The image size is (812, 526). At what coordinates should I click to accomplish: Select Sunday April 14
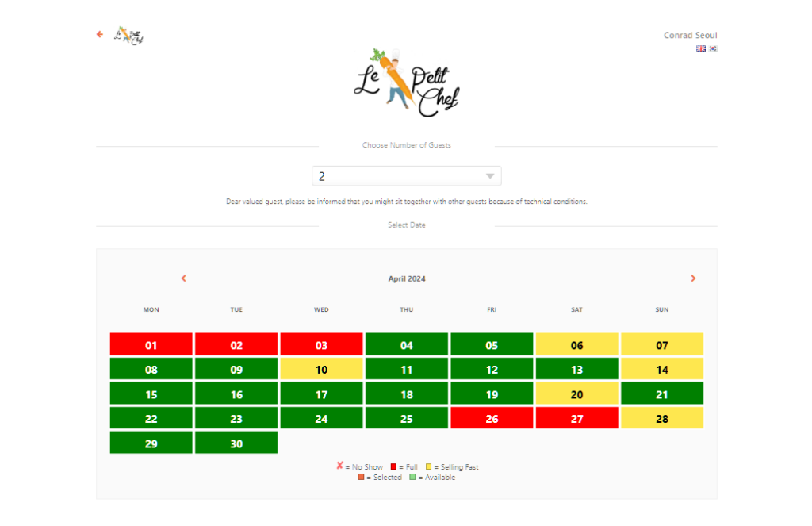click(662, 368)
